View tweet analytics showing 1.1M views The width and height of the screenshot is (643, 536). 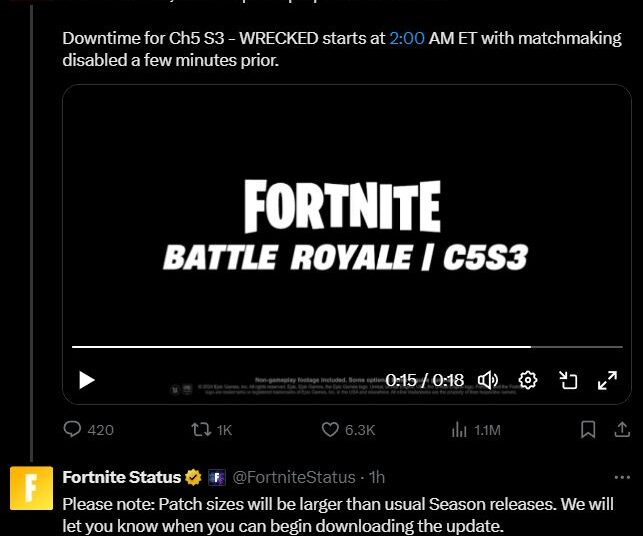click(476, 430)
